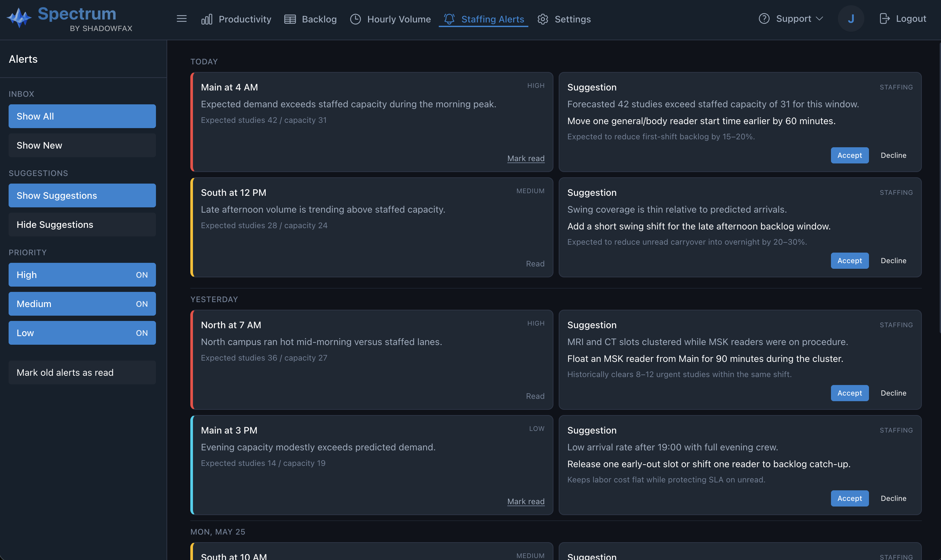Screen dimensions: 941x560
Task: Open the Settings tab
Action: [564, 19]
